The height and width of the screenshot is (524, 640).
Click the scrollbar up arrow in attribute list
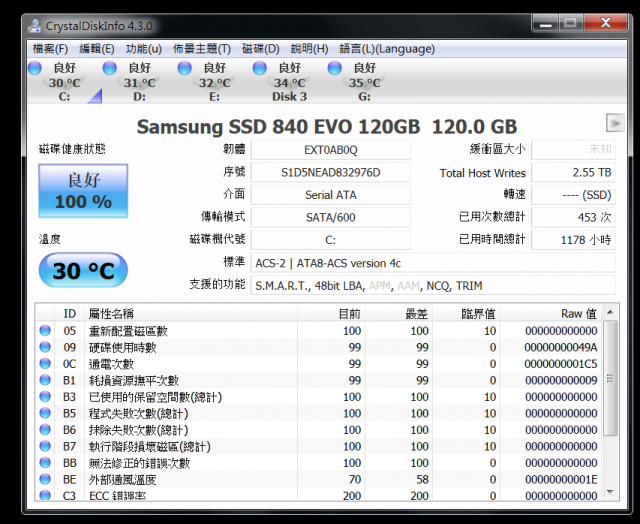[x=610, y=313]
